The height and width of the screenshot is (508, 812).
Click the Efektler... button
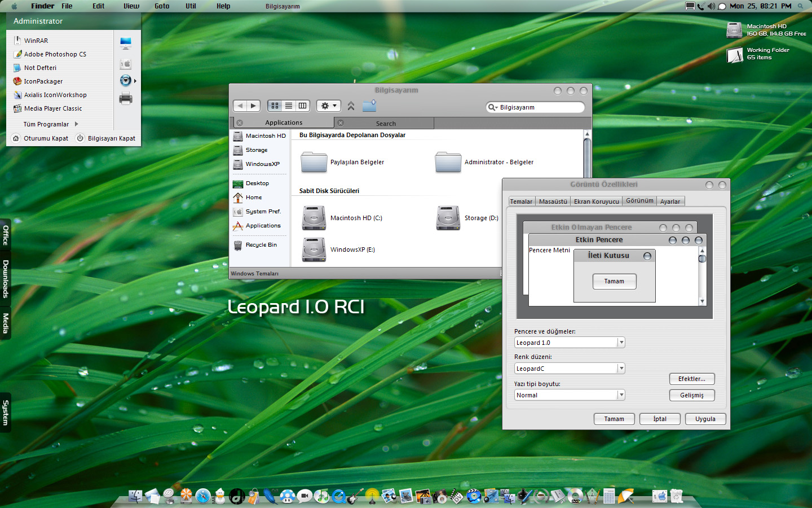point(692,379)
